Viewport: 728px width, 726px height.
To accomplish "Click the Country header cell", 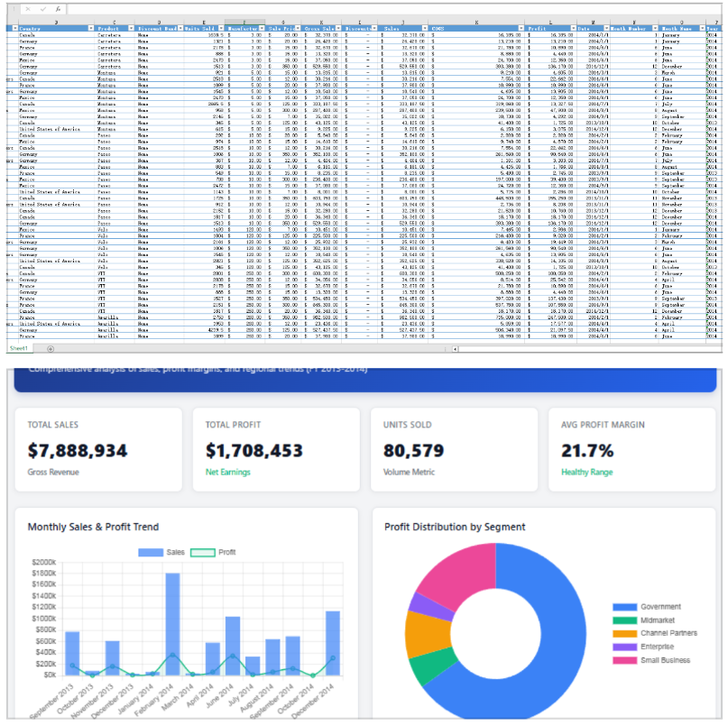I will click(56, 28).
